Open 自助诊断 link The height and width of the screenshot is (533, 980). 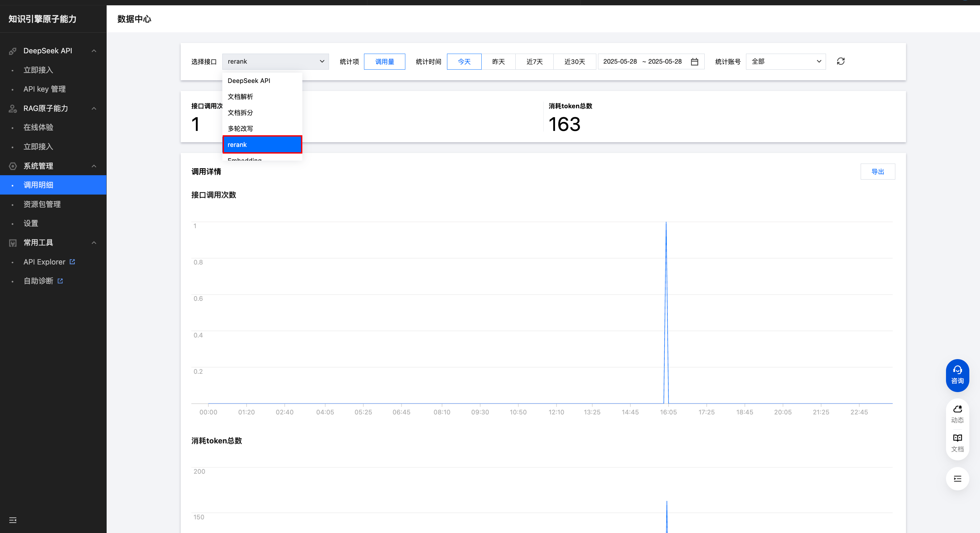tap(38, 280)
